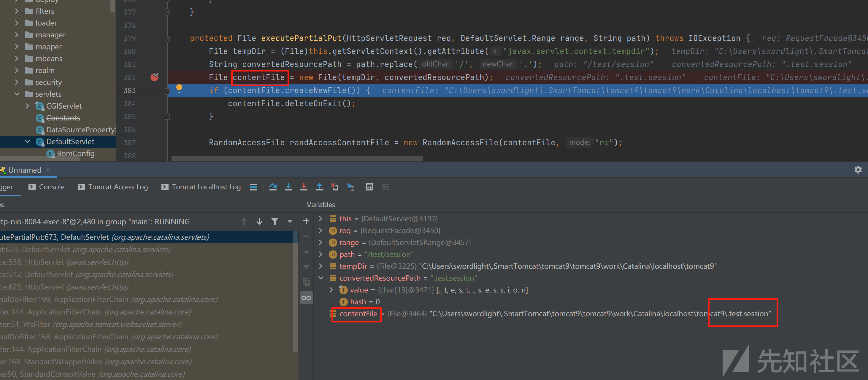
Task: Click the frames list vertical scrollbar
Action: (296, 291)
